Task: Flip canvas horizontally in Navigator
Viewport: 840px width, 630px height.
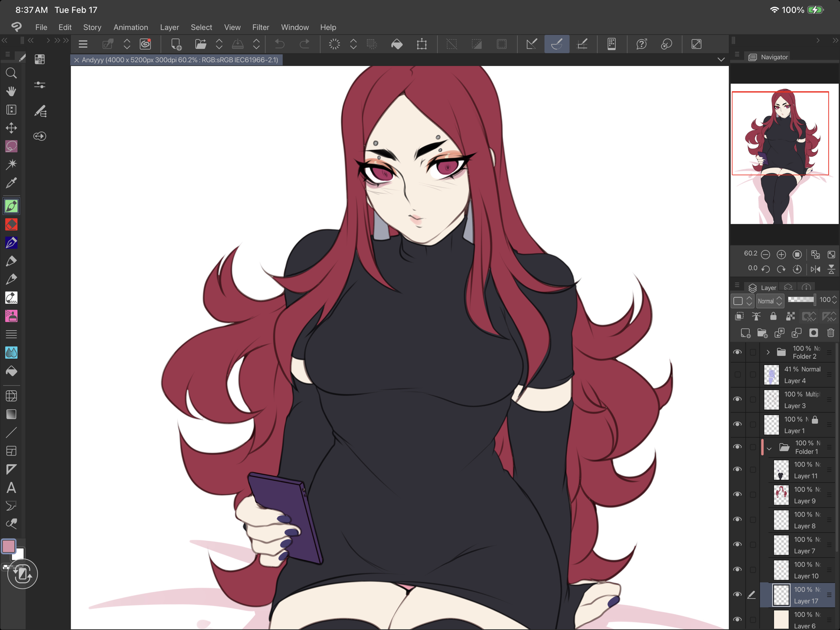Action: point(815,269)
